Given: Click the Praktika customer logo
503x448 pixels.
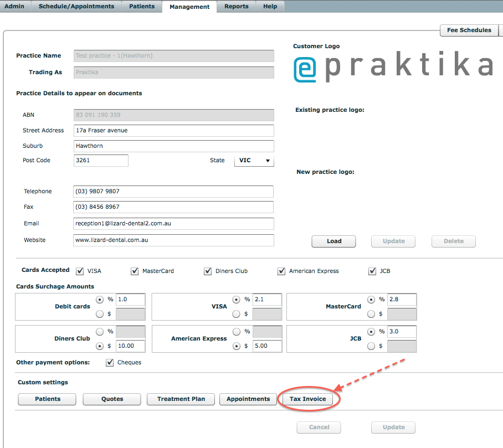Looking at the screenshot, I should coord(393,66).
